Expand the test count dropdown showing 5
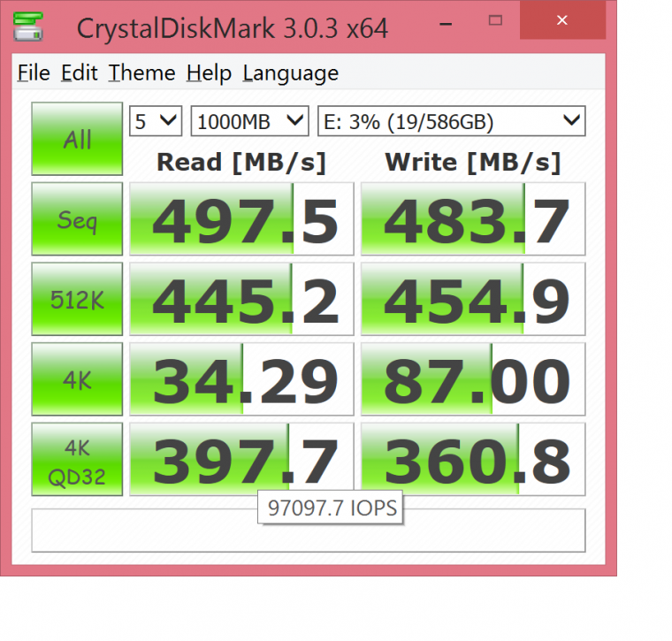672x641 pixels. pos(156,121)
